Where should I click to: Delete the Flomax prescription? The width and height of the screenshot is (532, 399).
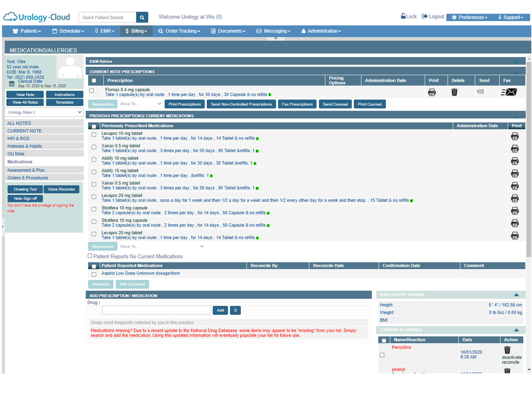(x=455, y=92)
